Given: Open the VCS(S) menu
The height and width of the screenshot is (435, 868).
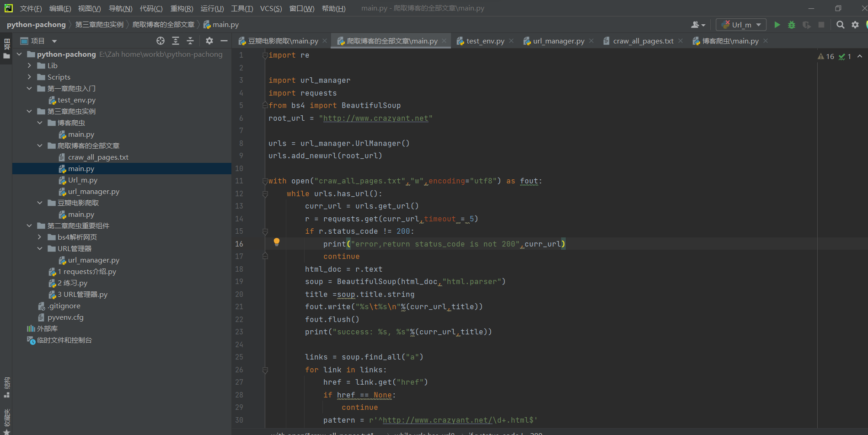Looking at the screenshot, I should [271, 8].
